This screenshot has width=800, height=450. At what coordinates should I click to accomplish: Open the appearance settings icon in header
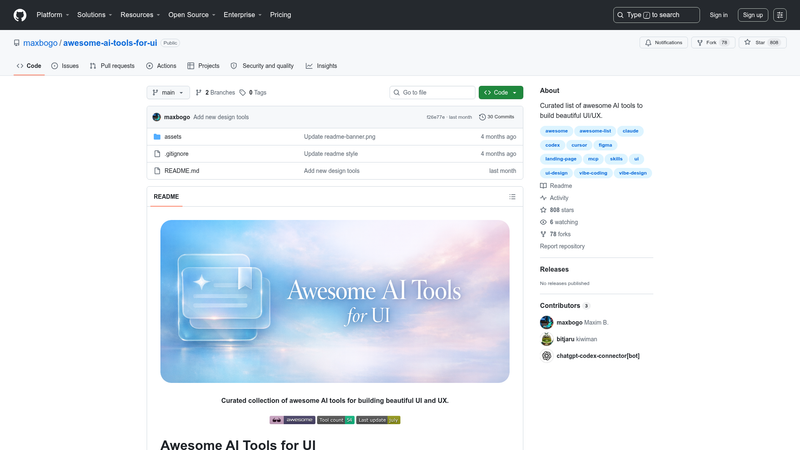tap(780, 15)
